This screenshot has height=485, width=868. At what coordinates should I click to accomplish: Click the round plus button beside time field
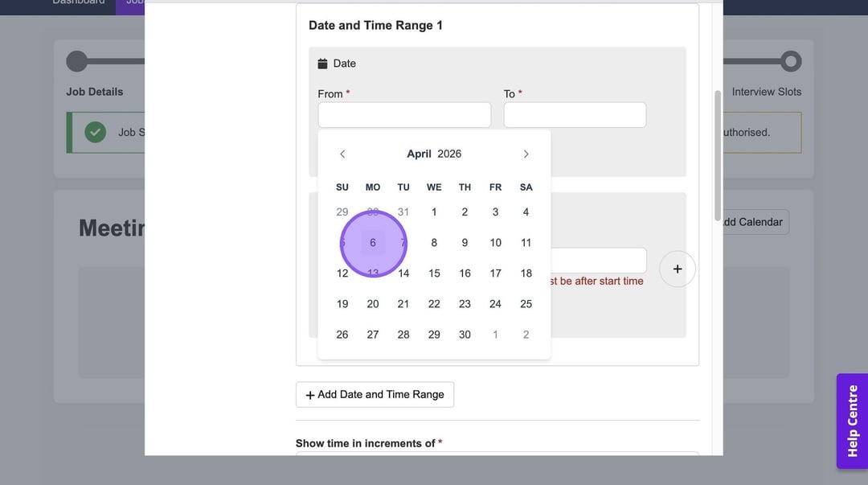click(x=678, y=269)
